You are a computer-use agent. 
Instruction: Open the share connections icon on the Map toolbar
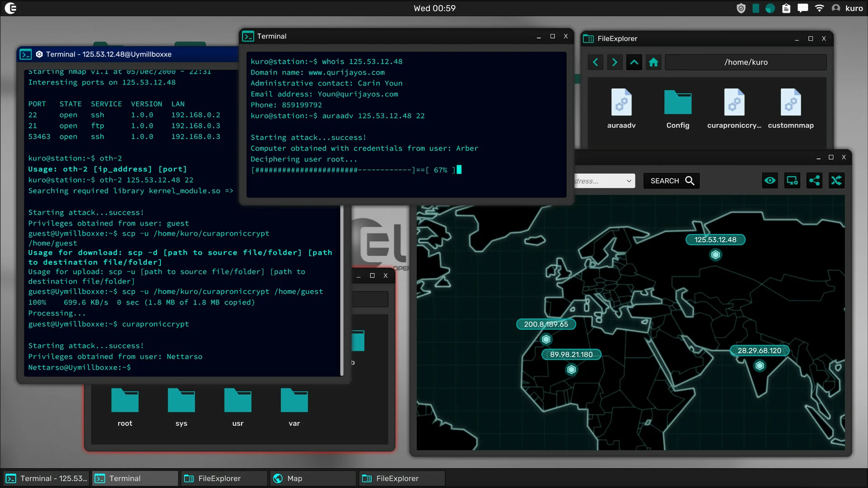pos(815,180)
